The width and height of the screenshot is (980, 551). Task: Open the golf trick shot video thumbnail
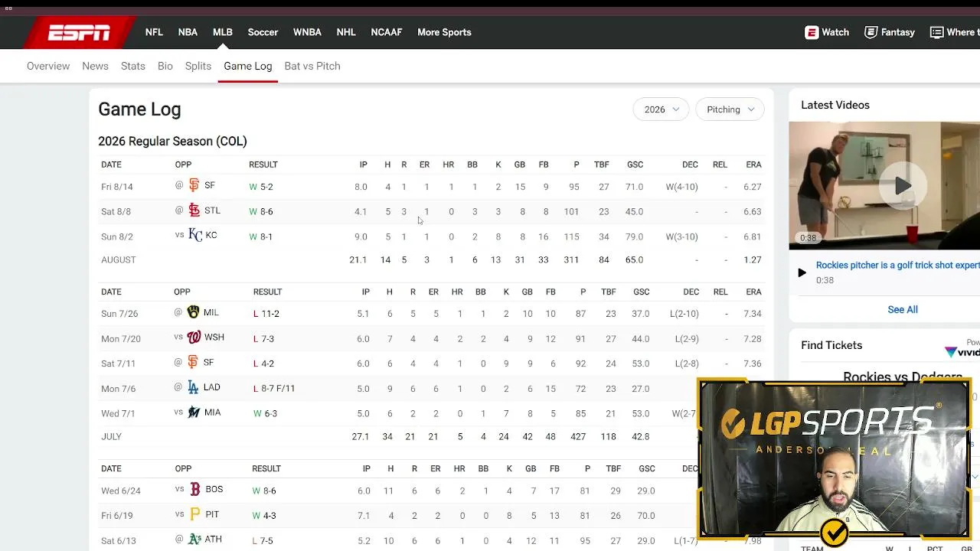[x=884, y=185]
